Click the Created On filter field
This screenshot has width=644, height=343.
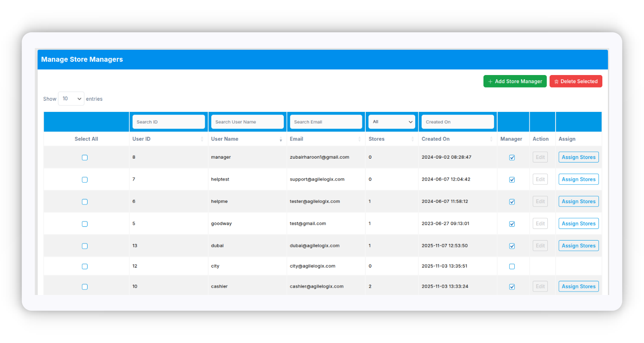457,122
